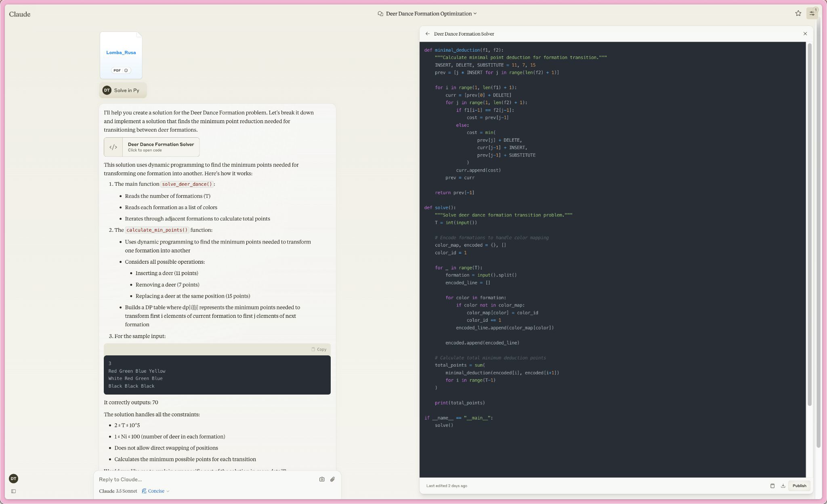Image resolution: width=827 pixels, height=504 pixels.
Task: Open the Lomba_Rusa PDF attachment
Action: pyautogui.click(x=121, y=55)
